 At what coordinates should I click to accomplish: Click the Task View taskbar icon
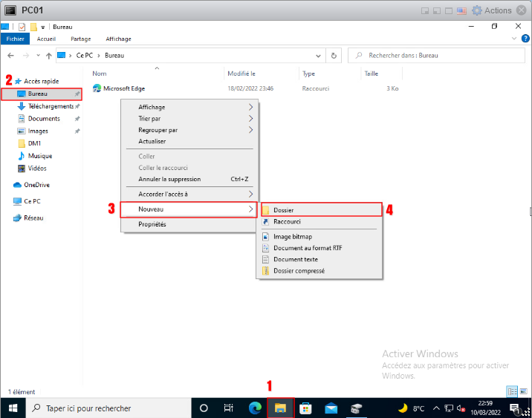[x=229, y=408]
